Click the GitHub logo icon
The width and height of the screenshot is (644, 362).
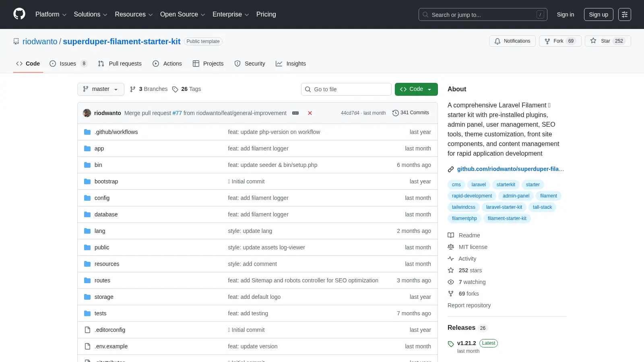[19, 14]
